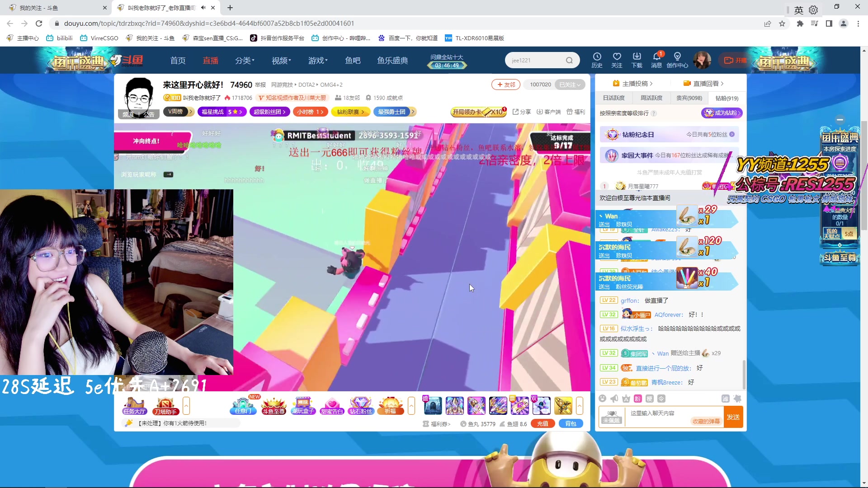The width and height of the screenshot is (868, 488).
Task: Go to 首页 home menu item
Action: [178, 61]
